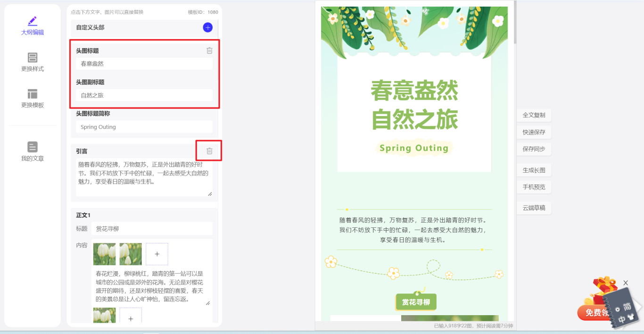Click the 全文复制 button
This screenshot has height=334, width=644.
click(x=534, y=115)
